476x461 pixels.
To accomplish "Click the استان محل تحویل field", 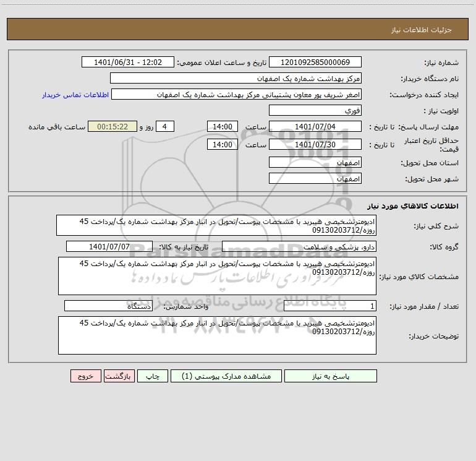I will 315,162.
